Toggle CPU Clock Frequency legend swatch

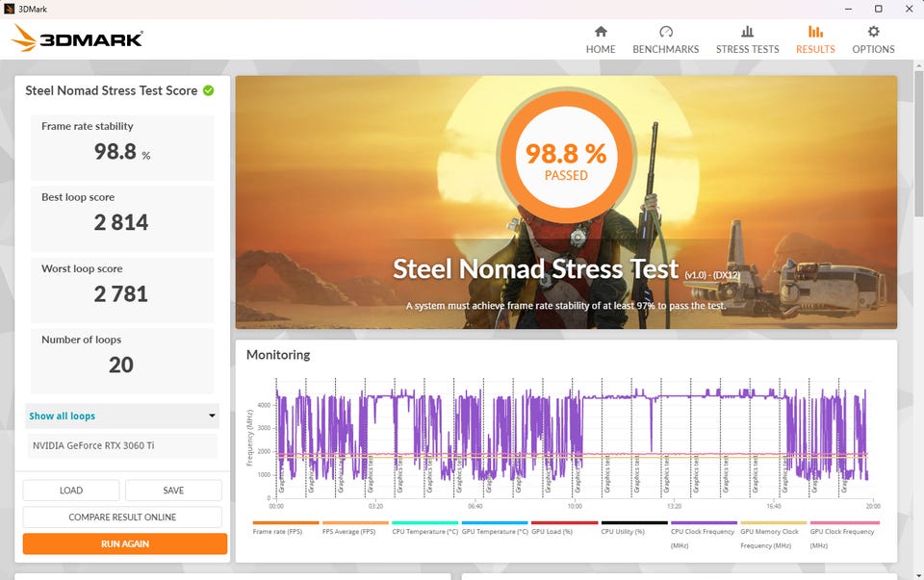coord(704,522)
